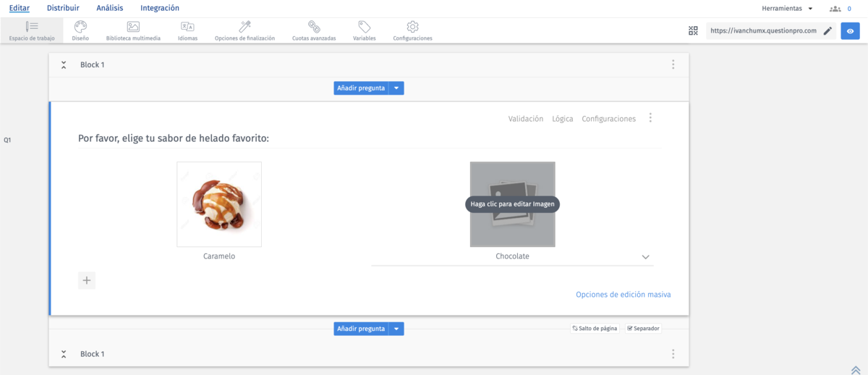Open top Añadir pregunta dropdown arrow
868x375 pixels.
(x=396, y=88)
